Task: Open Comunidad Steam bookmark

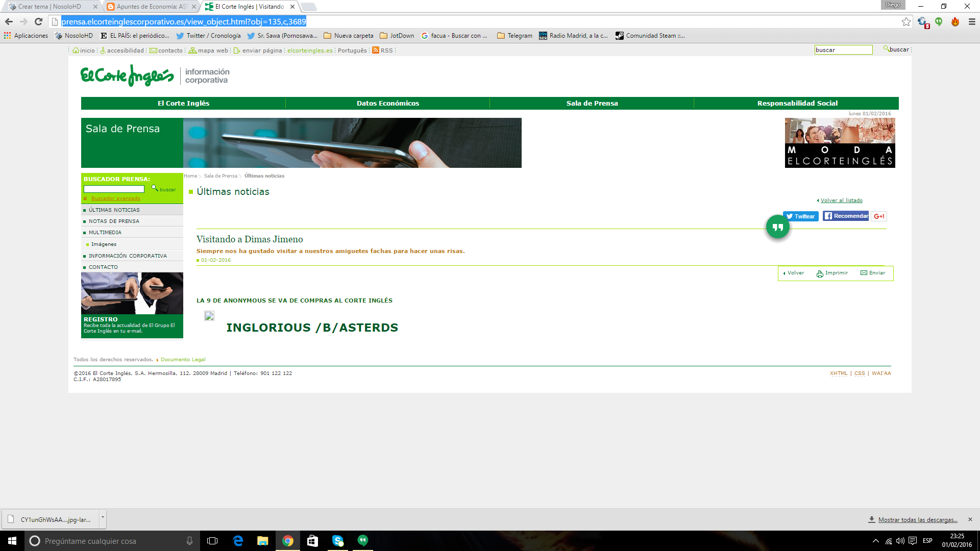Action: tap(650, 36)
